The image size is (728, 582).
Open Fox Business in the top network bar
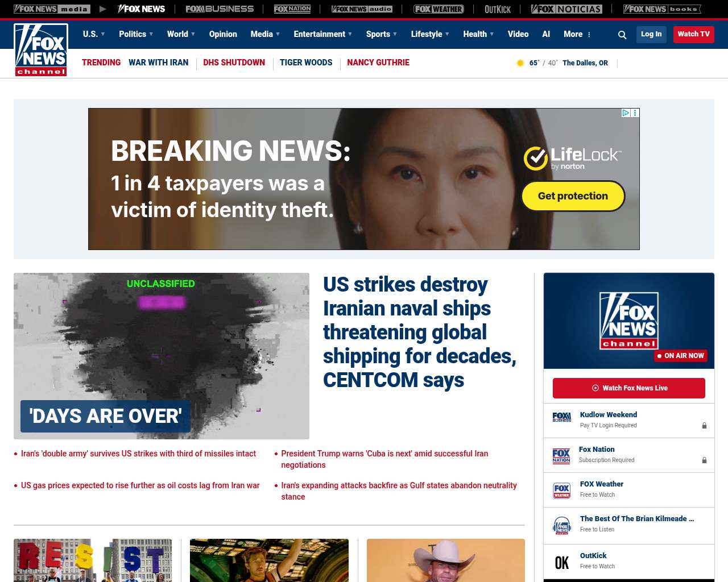(x=220, y=9)
